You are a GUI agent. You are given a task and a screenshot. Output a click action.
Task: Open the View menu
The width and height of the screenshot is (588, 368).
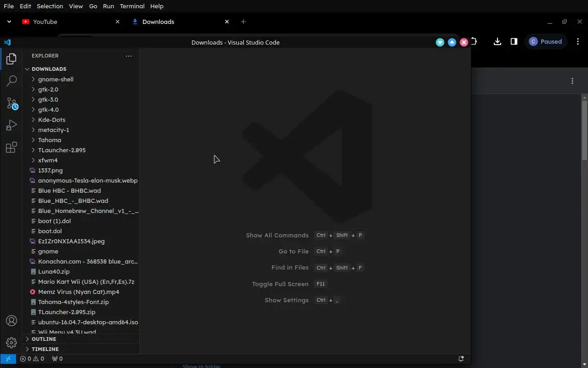76,6
